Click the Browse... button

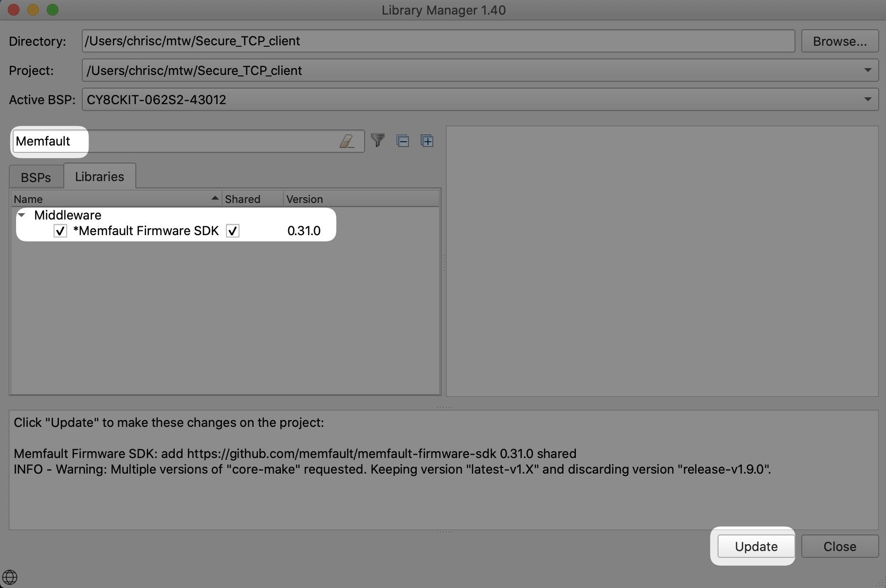[839, 41]
